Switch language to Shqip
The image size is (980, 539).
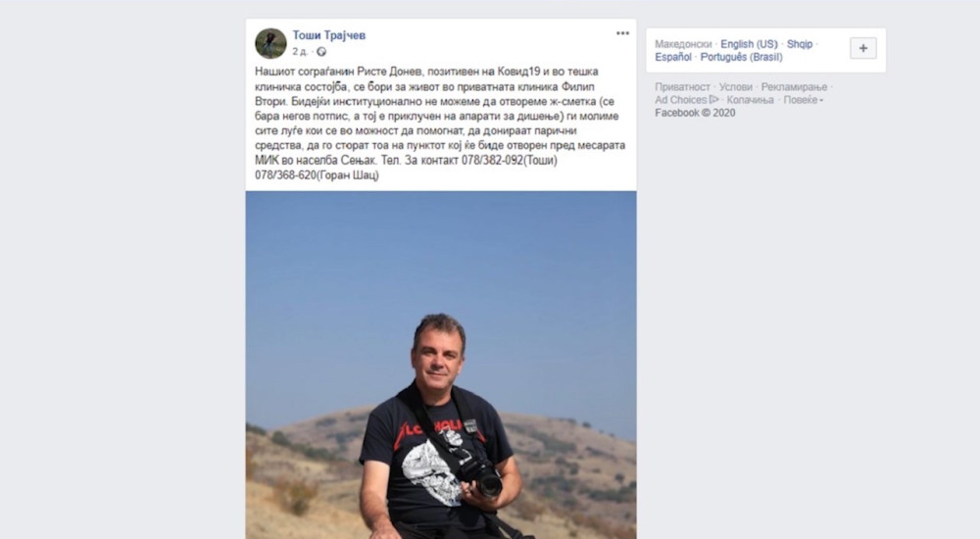[x=800, y=44]
